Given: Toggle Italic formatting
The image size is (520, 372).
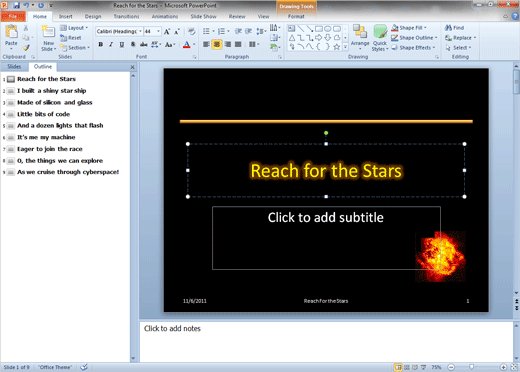Looking at the screenshot, I should tap(111, 44).
